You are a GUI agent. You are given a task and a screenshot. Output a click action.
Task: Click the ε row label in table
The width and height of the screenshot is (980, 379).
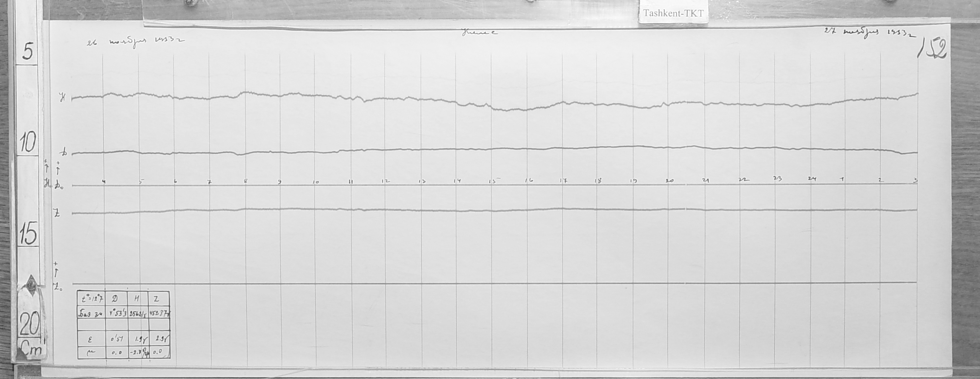point(90,339)
